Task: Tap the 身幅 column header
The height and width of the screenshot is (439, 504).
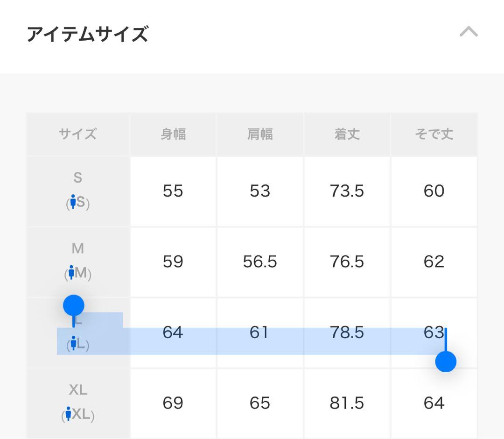Action: click(173, 135)
